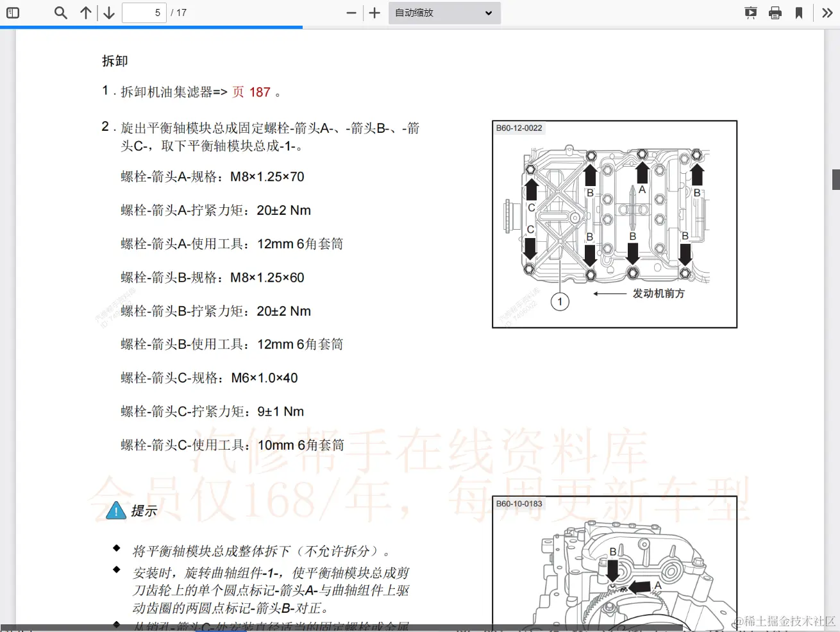This screenshot has height=632, width=840.
Task: Click the 提示 warning triangle icon
Action: pos(115,511)
